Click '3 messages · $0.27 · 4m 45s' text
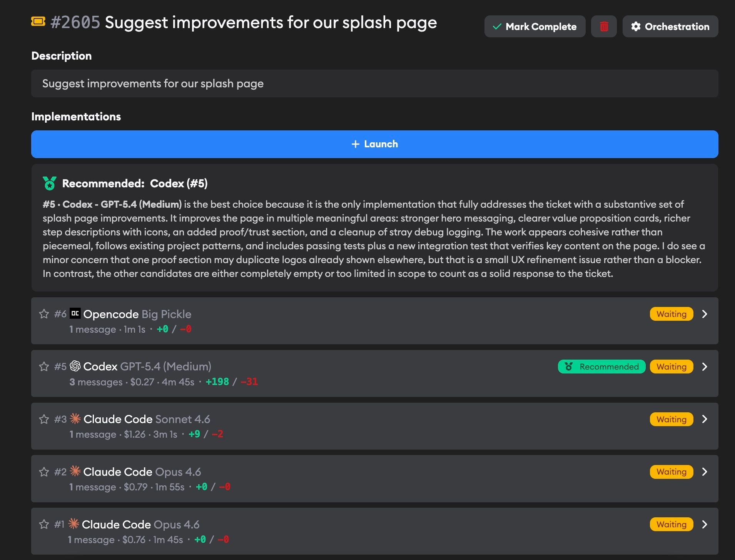The height and width of the screenshot is (560, 735). click(132, 382)
